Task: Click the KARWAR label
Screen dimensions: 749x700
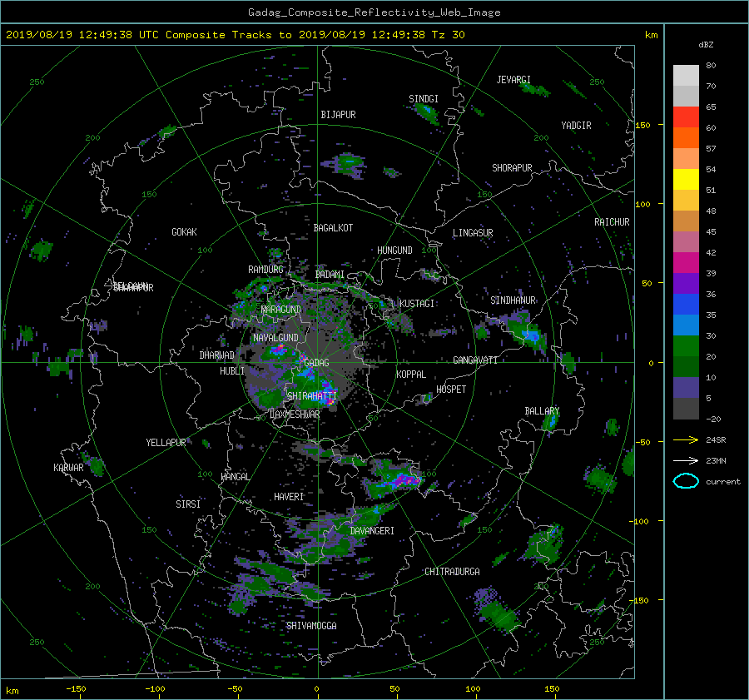Action: tap(68, 467)
